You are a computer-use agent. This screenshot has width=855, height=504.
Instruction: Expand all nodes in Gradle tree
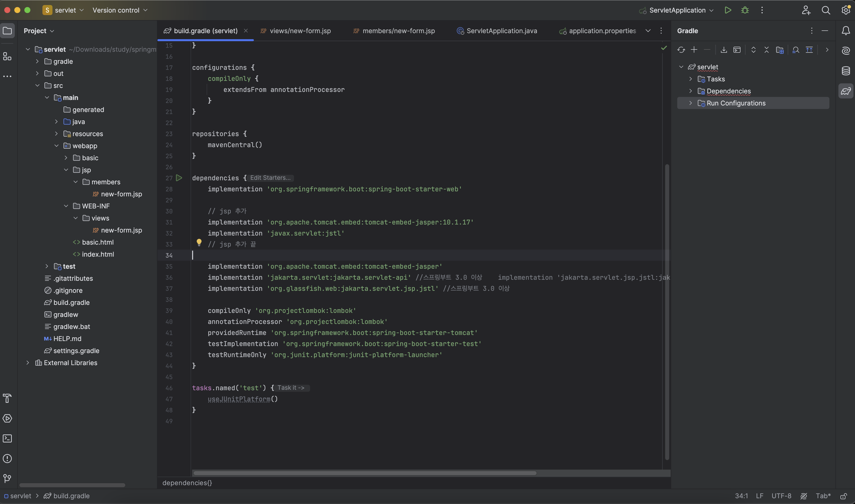754,50
